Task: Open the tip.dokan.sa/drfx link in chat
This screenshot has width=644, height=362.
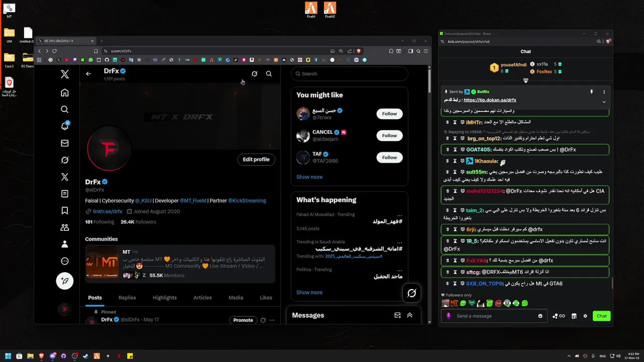Action: tap(490, 100)
